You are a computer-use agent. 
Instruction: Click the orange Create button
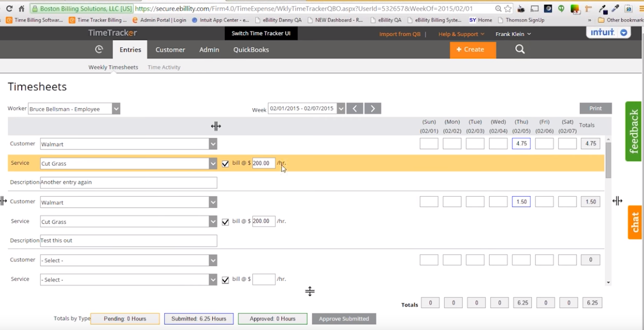pyautogui.click(x=473, y=49)
